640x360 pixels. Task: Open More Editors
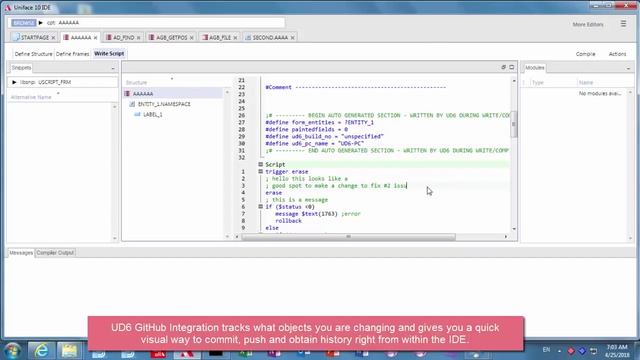[x=588, y=24]
